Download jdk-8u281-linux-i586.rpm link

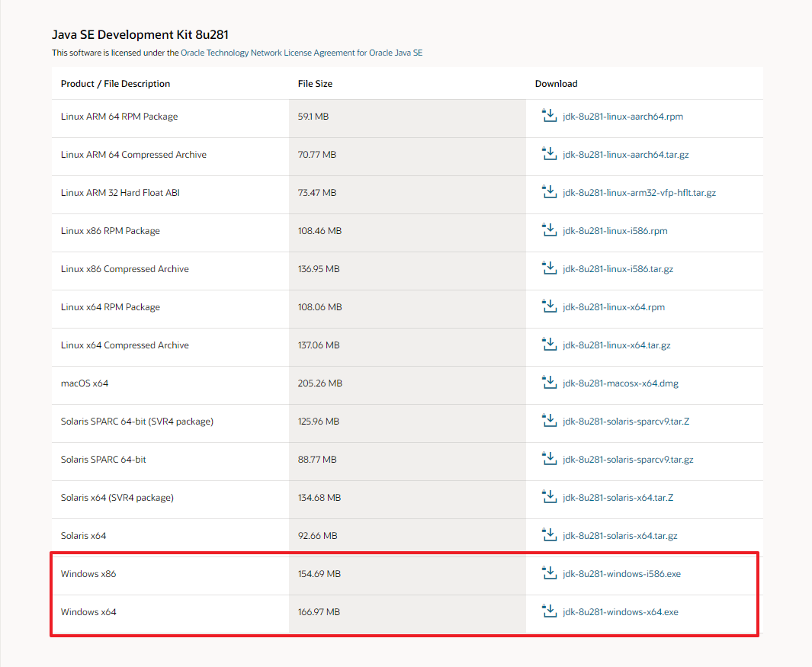pyautogui.click(x=615, y=231)
